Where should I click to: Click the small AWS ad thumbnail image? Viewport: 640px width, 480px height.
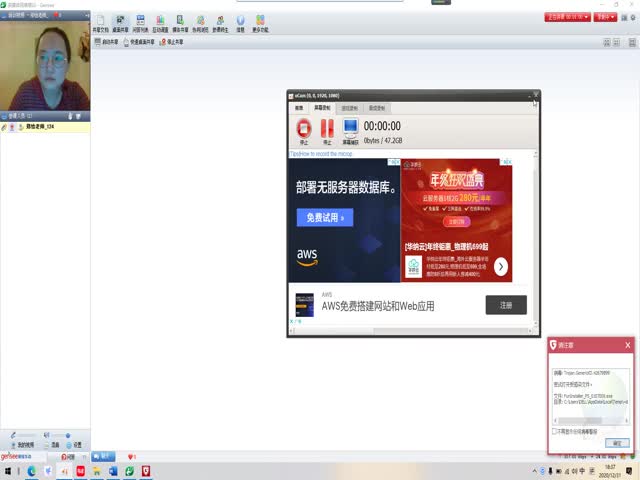click(x=304, y=305)
